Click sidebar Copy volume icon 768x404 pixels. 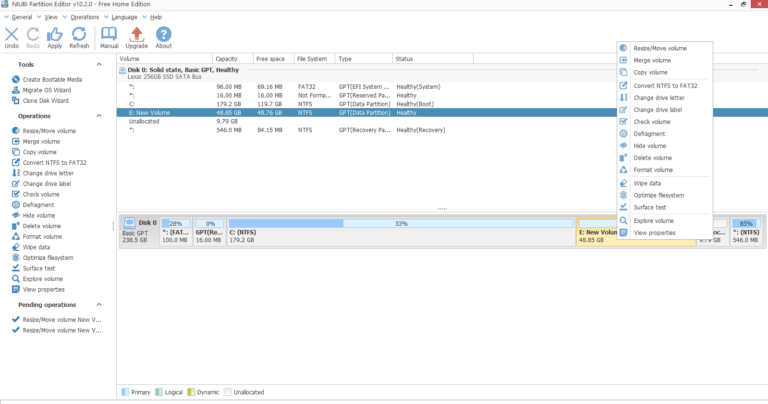coord(16,152)
